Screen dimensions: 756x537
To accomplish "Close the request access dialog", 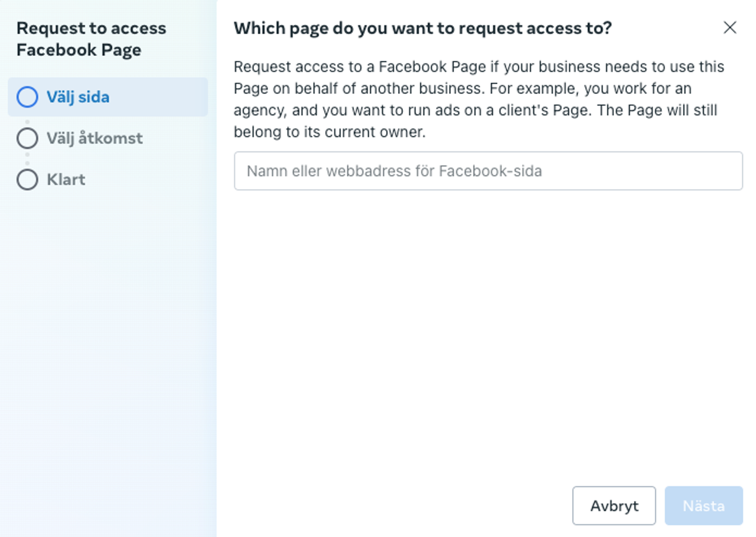I will 730,28.
